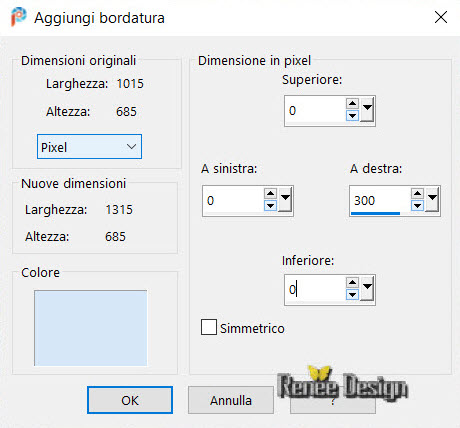Screen dimensions: 460x428
Task: Close the Aggiungi bordatura dialog
Action: [441, 17]
